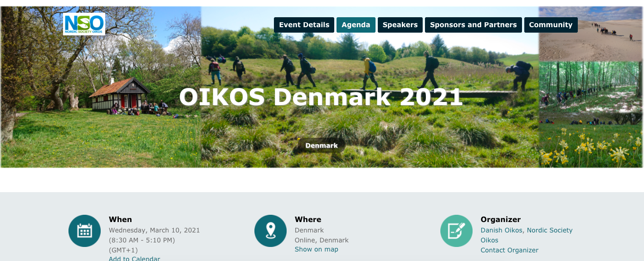Open the Speakers tab

[x=400, y=25]
